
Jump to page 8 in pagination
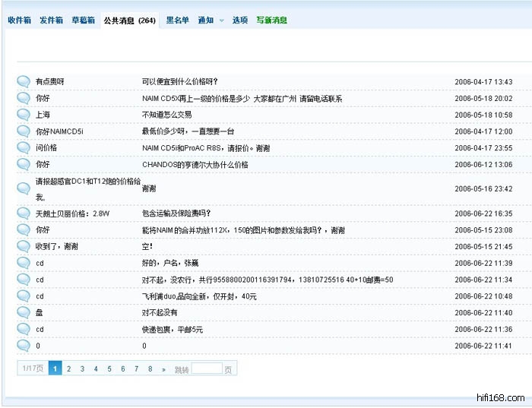pyautogui.click(x=150, y=369)
